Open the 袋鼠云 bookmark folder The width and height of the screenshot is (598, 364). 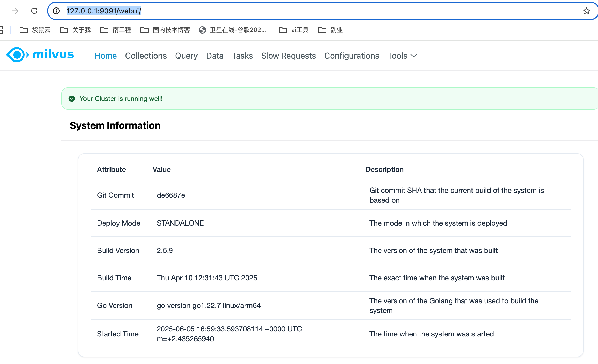(35, 30)
